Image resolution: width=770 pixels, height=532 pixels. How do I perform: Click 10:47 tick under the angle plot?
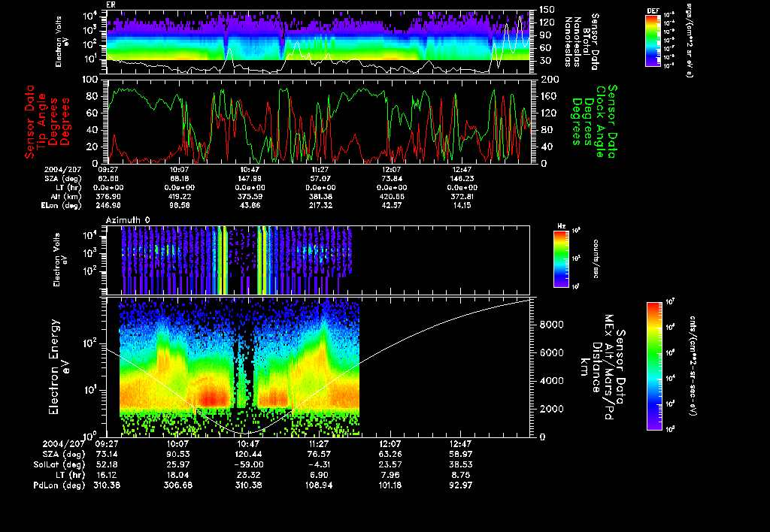point(248,170)
